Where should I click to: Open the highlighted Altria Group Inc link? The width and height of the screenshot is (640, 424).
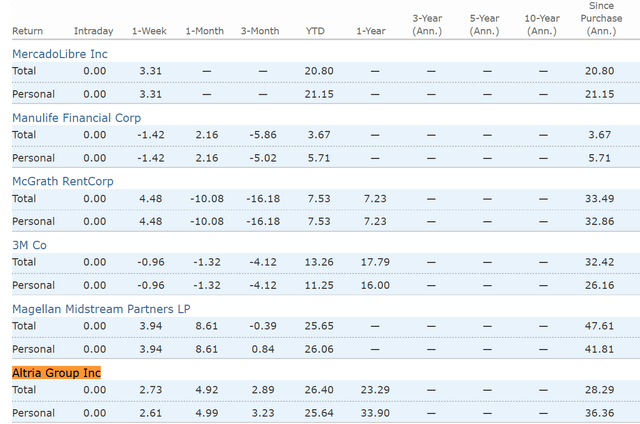point(56,373)
